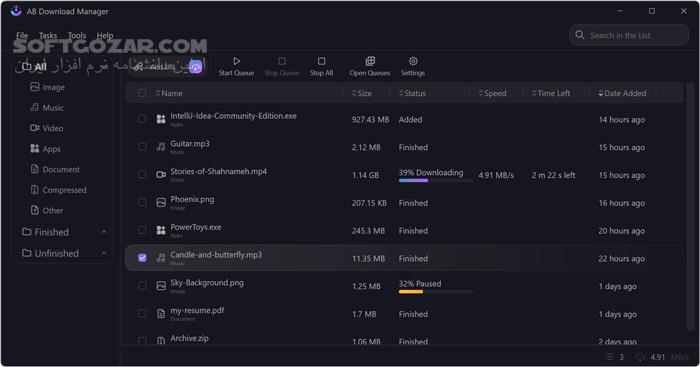700x367 pixels.
Task: Sort downloads by Speed column
Action: [x=492, y=93]
